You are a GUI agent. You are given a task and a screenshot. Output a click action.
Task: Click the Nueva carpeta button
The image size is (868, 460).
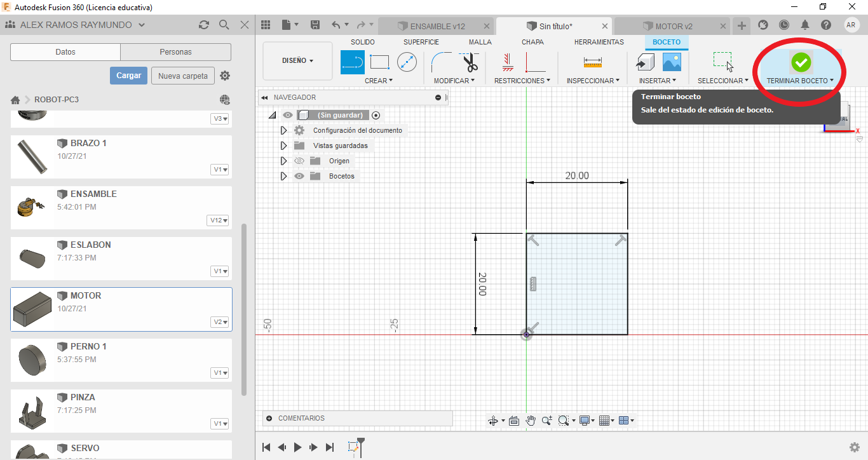click(182, 76)
